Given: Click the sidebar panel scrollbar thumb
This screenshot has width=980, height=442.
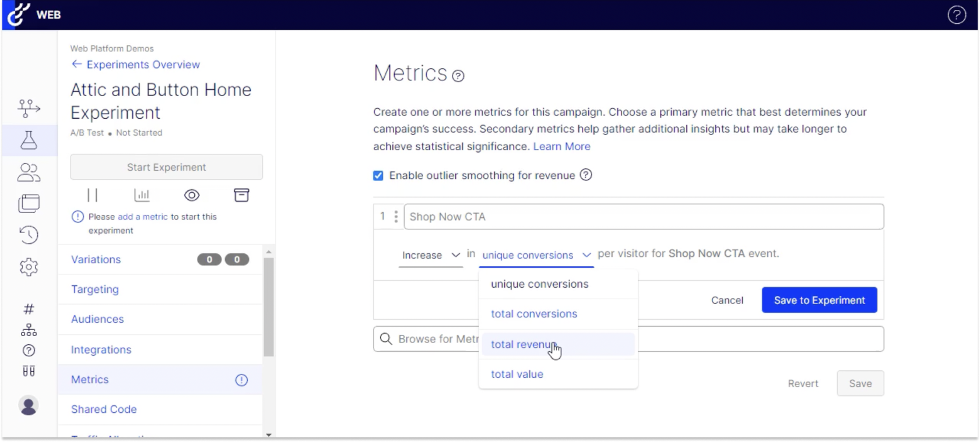Looking at the screenshot, I should click(x=269, y=307).
